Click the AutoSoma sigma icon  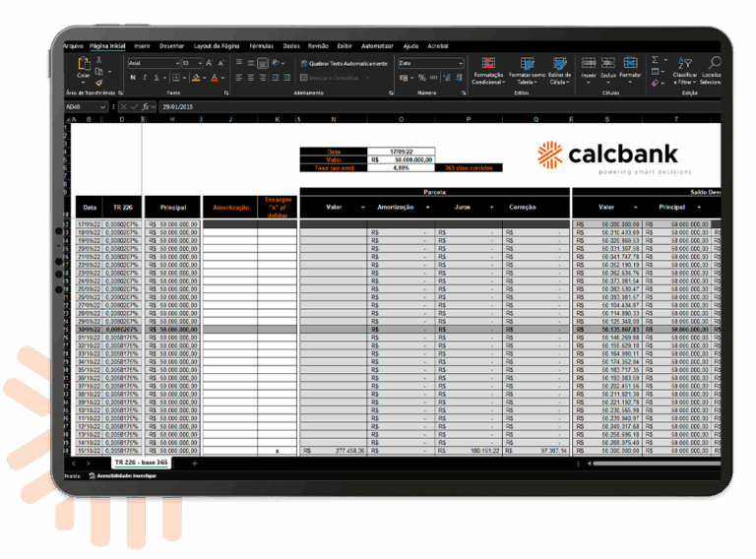(x=656, y=60)
